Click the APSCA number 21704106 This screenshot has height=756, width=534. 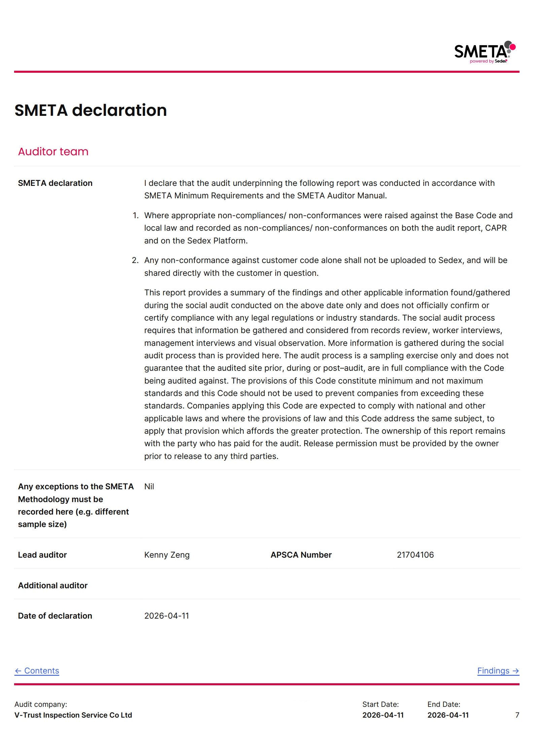(415, 555)
